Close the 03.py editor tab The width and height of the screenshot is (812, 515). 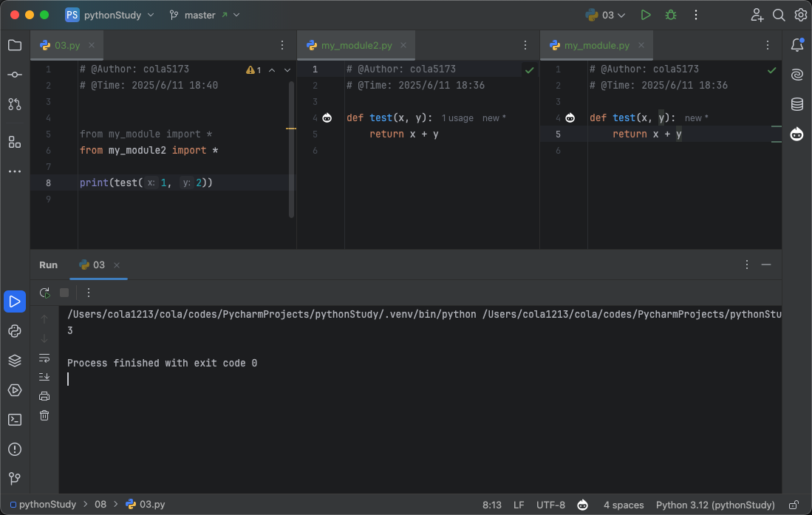92,46
